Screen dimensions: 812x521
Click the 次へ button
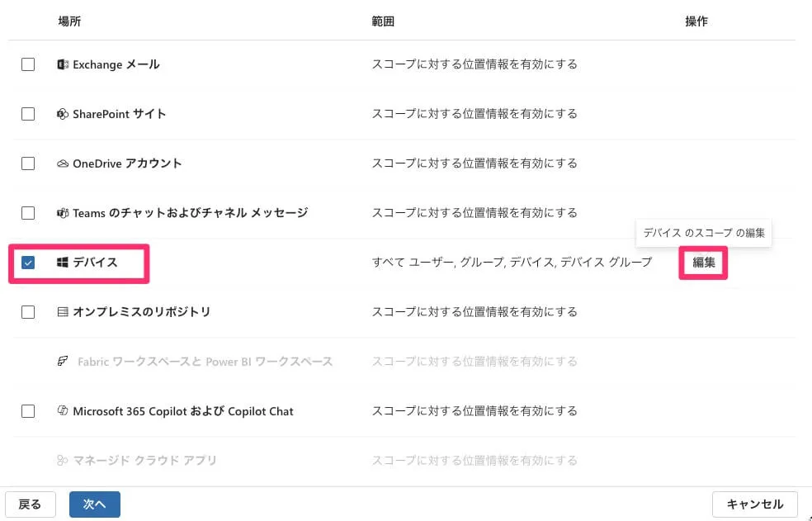(95, 504)
